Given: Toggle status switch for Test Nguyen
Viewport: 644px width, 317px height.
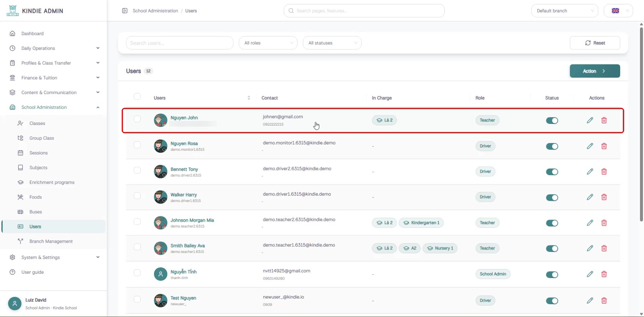Looking at the screenshot, I should [552, 301].
